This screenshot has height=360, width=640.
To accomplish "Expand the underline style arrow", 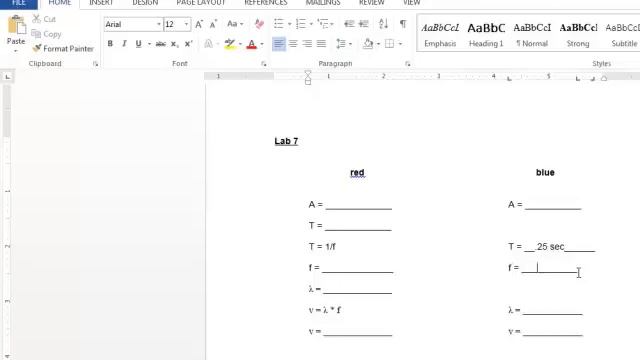I will [149, 44].
